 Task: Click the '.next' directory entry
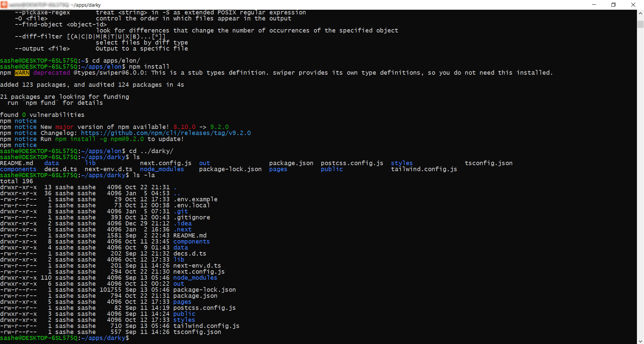[x=182, y=229]
